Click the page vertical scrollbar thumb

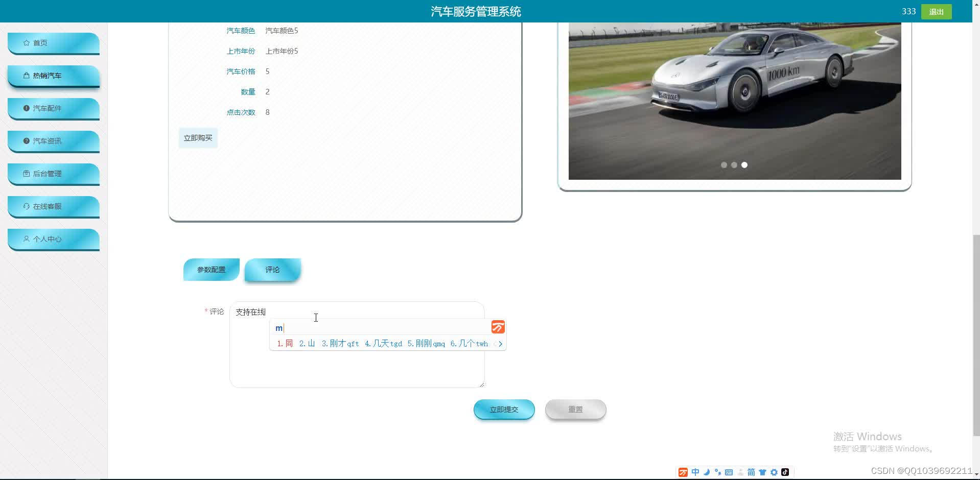tap(976, 335)
